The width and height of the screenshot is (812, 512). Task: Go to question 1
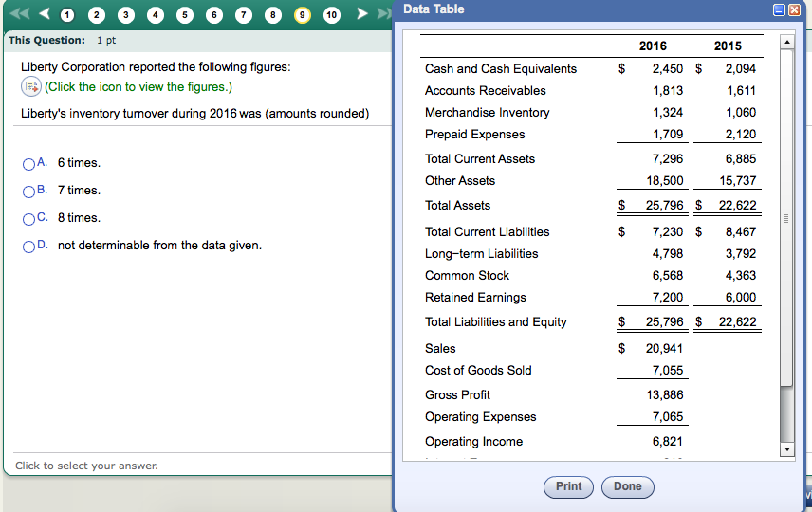pyautogui.click(x=66, y=15)
